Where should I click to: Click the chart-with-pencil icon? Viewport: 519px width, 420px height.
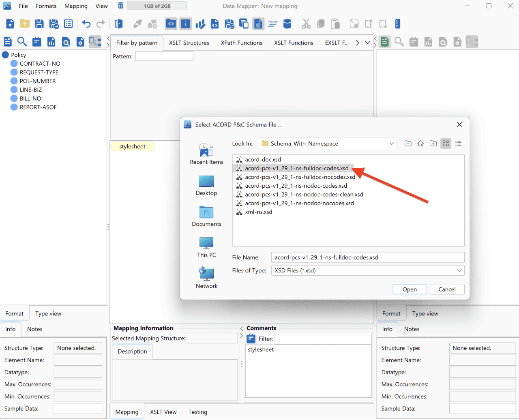tap(200, 24)
